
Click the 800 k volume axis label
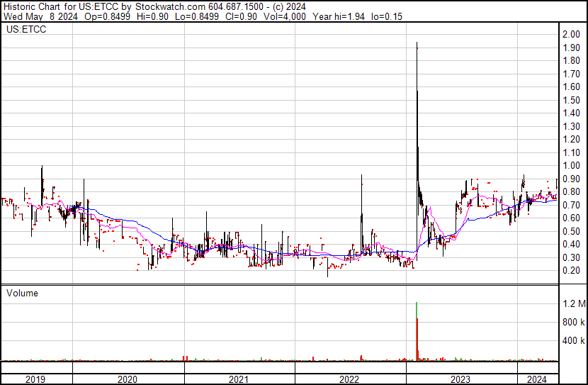click(574, 322)
